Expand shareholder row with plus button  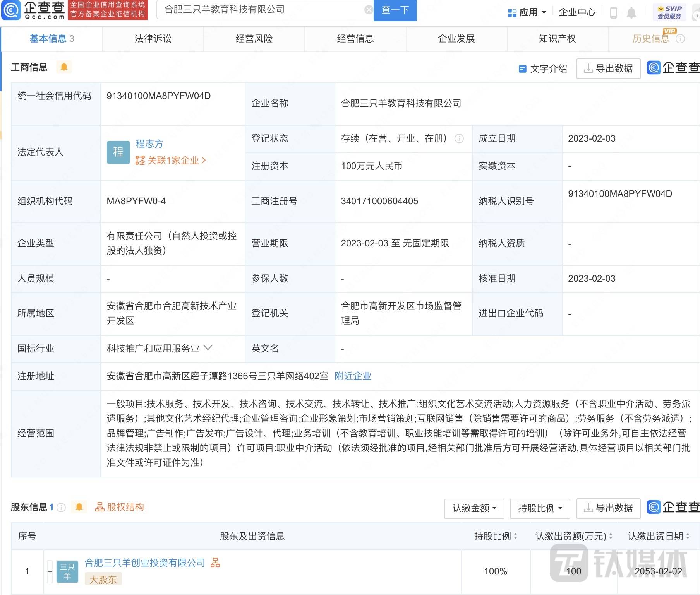(50, 571)
